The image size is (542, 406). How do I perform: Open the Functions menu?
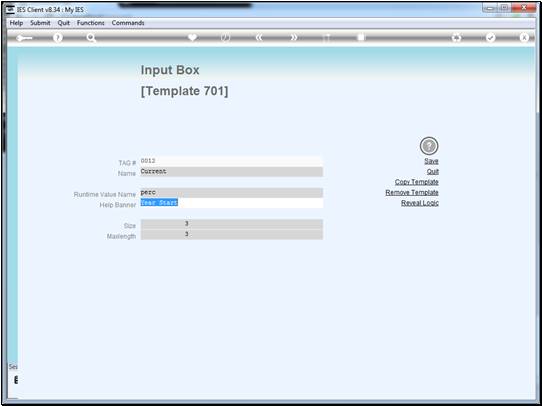coord(91,23)
